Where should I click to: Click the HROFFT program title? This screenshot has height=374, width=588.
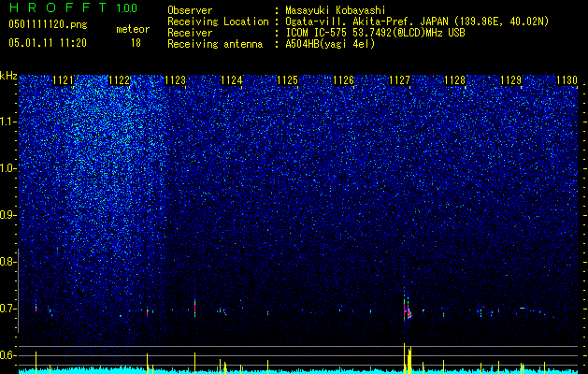(58, 7)
